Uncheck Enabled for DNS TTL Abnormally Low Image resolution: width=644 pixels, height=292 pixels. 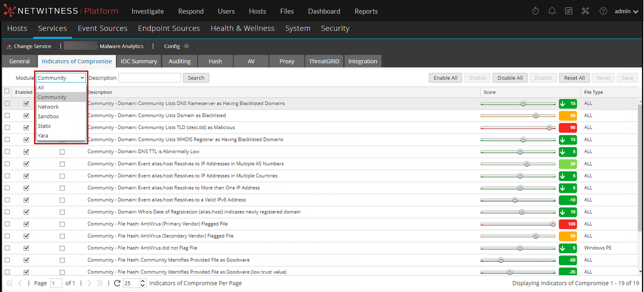click(x=26, y=152)
